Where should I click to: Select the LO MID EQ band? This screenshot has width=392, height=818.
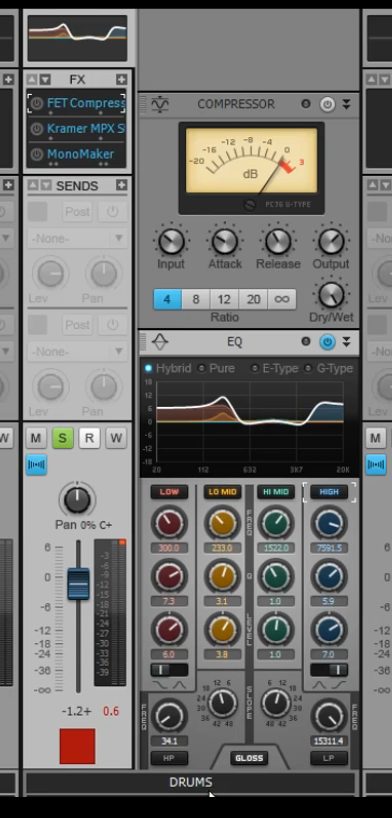click(222, 492)
